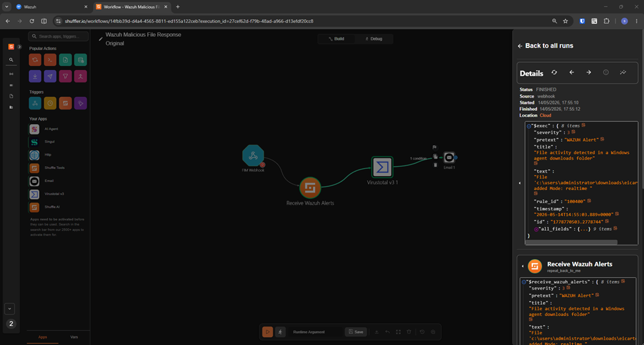
Task: Add the orange repeat popular action
Action: pos(35,60)
